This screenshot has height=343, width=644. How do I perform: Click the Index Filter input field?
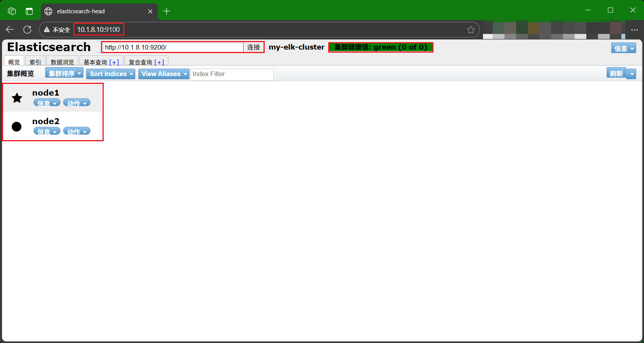[x=232, y=74]
